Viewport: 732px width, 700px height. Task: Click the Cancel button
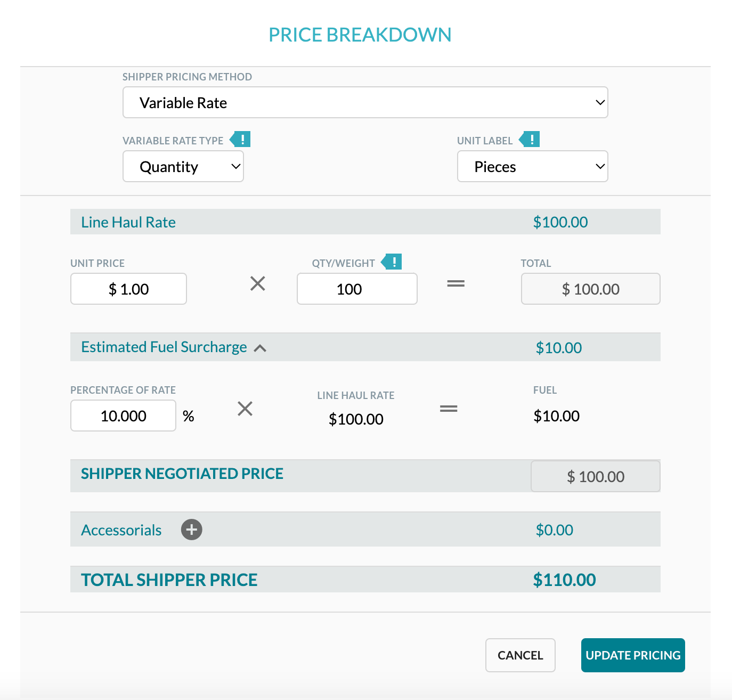pyautogui.click(x=520, y=655)
